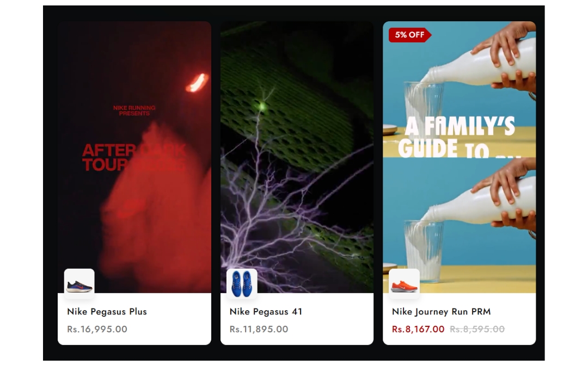Click the struck-through Rs.8,595.00 original price
The height and width of the screenshot is (365, 588).
477,329
